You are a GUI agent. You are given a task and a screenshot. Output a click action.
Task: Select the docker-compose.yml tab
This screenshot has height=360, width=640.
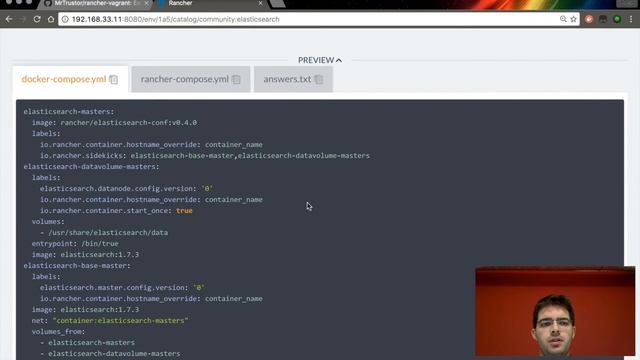pyautogui.click(x=70, y=79)
